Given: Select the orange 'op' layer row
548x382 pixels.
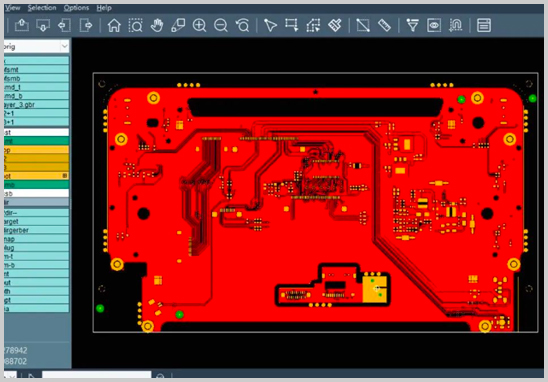Looking at the screenshot, I should [x=36, y=150].
